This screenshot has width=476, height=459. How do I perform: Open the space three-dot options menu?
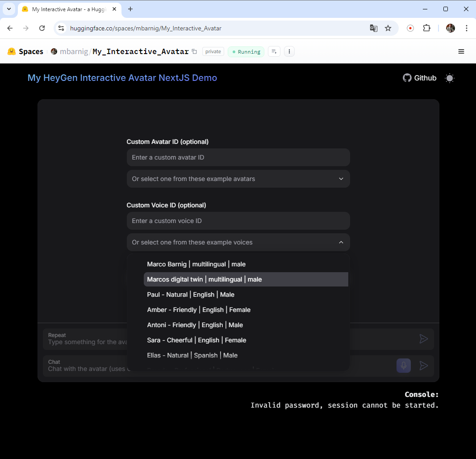pos(289,51)
